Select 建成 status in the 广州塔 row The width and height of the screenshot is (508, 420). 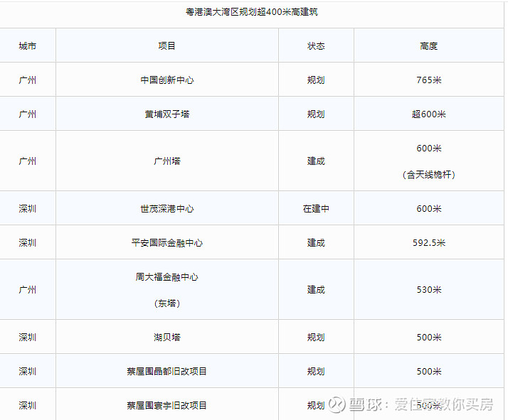point(316,161)
